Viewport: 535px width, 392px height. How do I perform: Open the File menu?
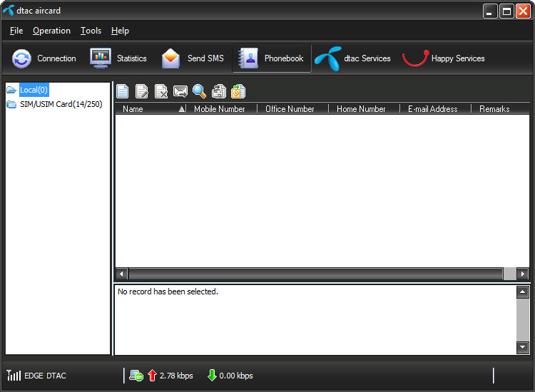pos(16,31)
